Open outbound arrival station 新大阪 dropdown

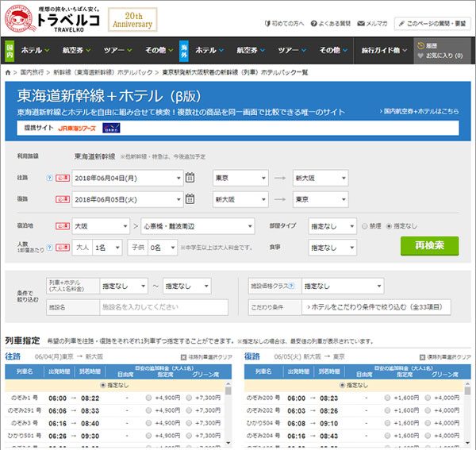coord(321,178)
